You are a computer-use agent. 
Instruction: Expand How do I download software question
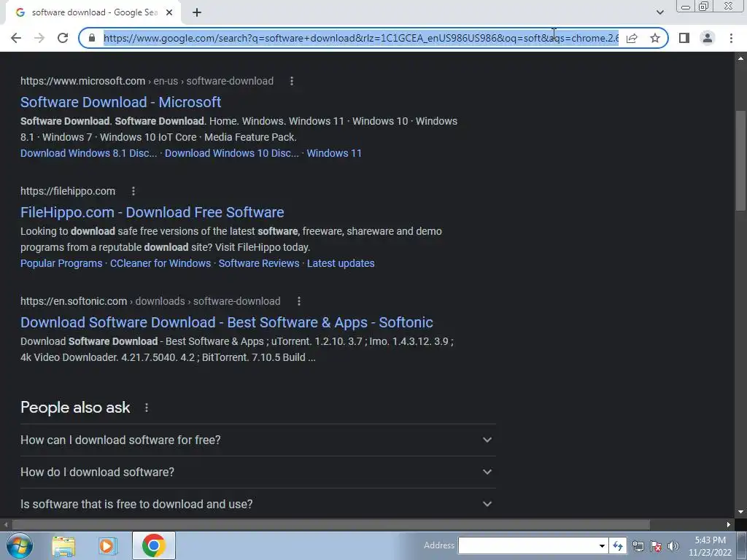(258, 472)
